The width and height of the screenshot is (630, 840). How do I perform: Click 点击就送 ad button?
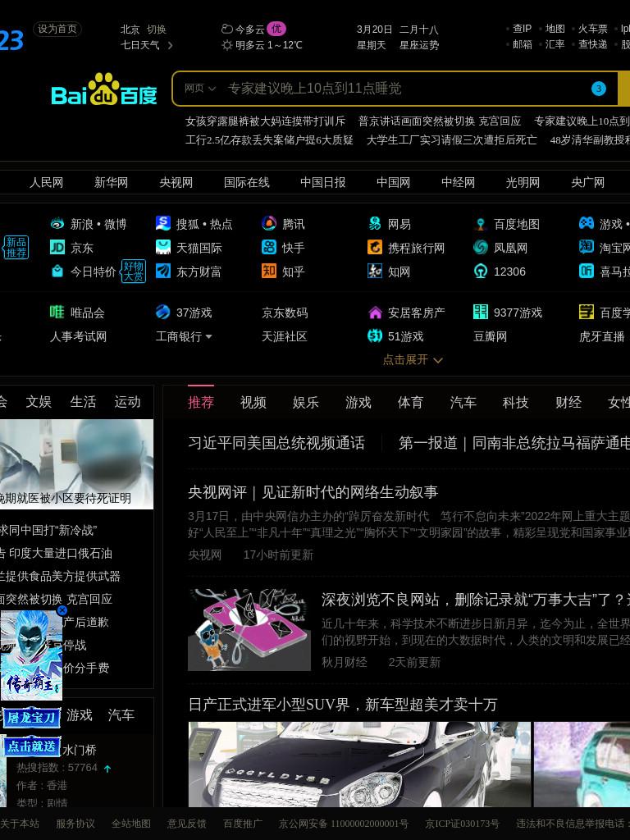(32, 746)
